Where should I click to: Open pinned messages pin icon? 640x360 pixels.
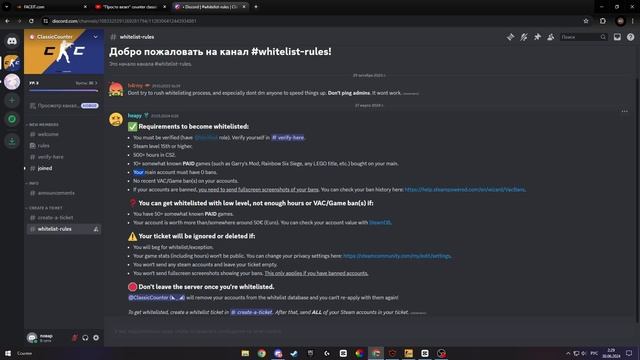[x=538, y=37]
